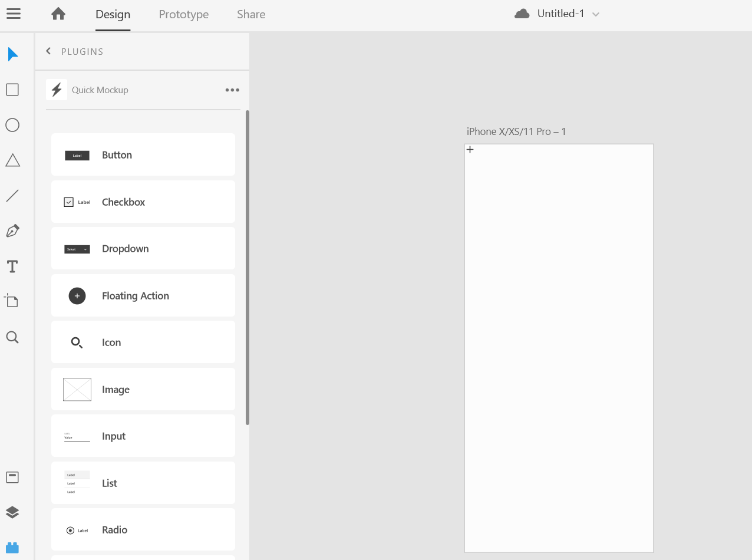Screen dimensions: 752x560
Task: Switch to the Share tab
Action: [250, 14]
